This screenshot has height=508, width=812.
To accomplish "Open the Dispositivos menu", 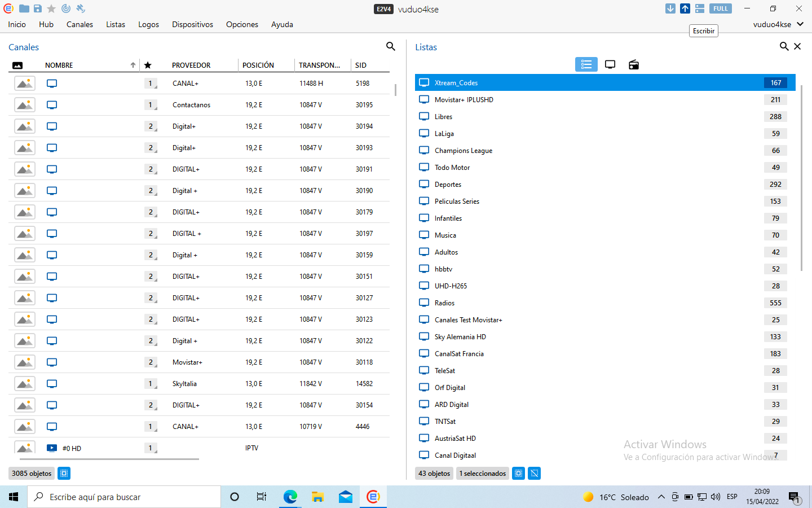I will (x=192, y=24).
